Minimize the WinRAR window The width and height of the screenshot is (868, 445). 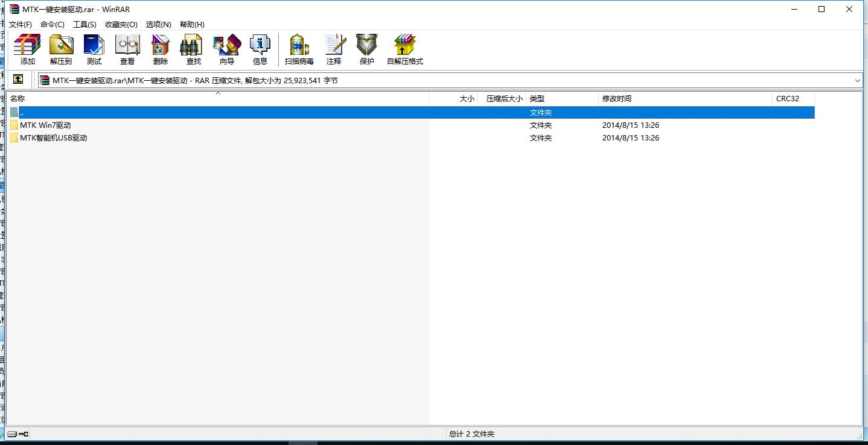(x=794, y=9)
